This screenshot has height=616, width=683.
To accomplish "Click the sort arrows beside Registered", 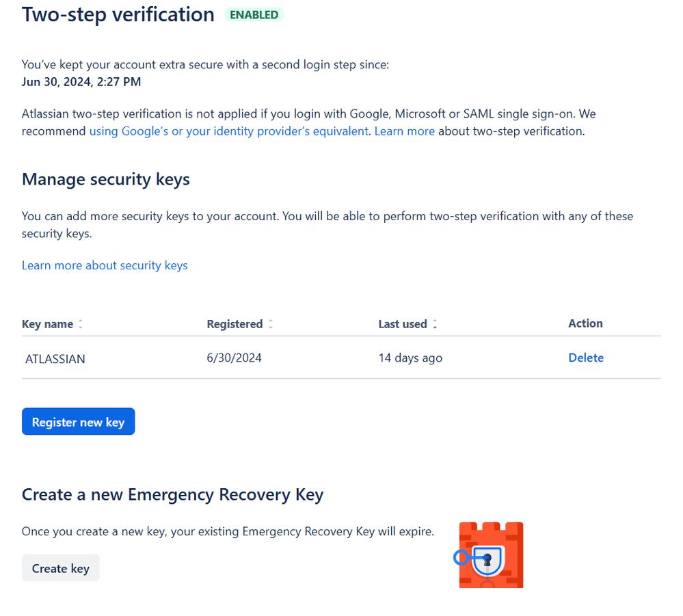I will click(271, 325).
